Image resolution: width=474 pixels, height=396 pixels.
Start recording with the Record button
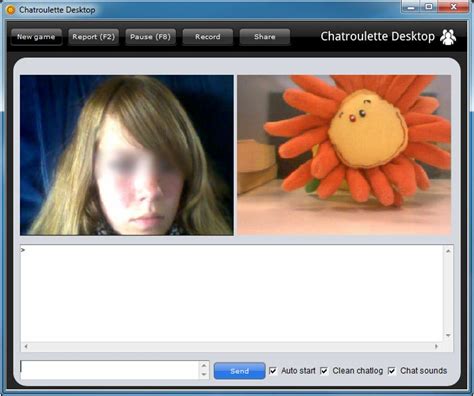pyautogui.click(x=208, y=37)
